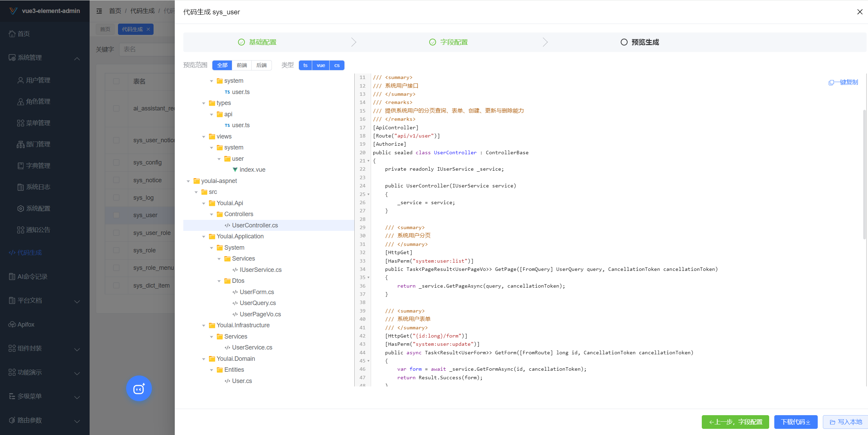This screenshot has height=435, width=868.
Task: Open the 角色管理 menu item
Action: 38,102
